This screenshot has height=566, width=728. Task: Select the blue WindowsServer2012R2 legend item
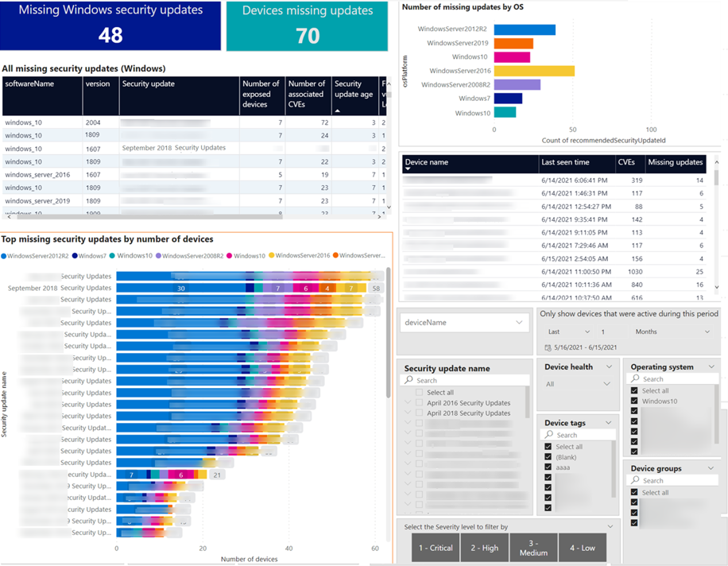coord(35,256)
